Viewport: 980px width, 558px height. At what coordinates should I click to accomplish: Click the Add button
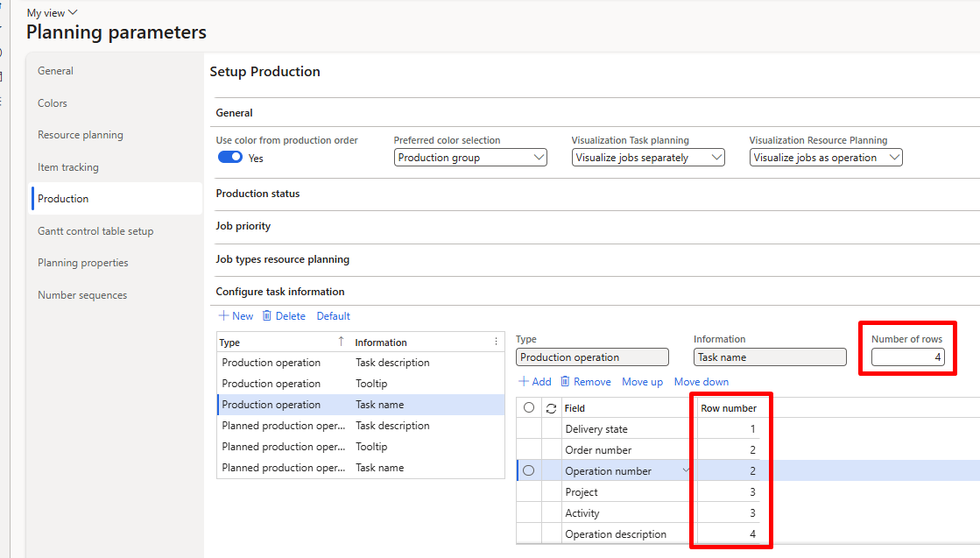pos(535,381)
